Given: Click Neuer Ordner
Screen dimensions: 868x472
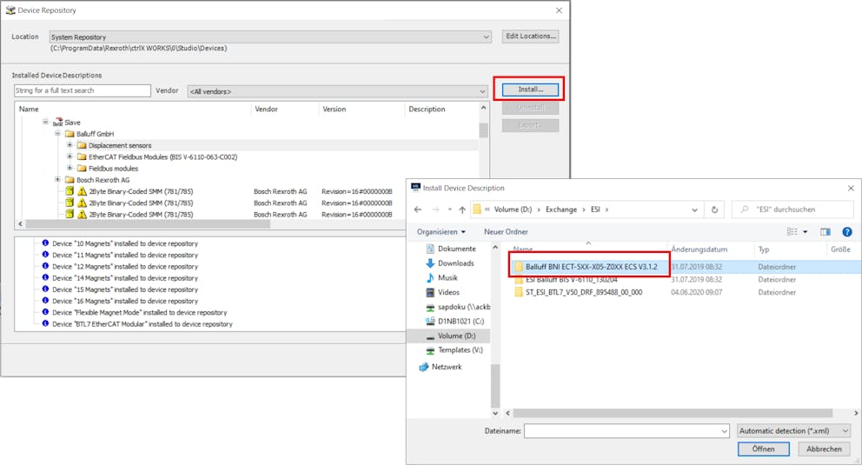Looking at the screenshot, I should pyautogui.click(x=506, y=231).
